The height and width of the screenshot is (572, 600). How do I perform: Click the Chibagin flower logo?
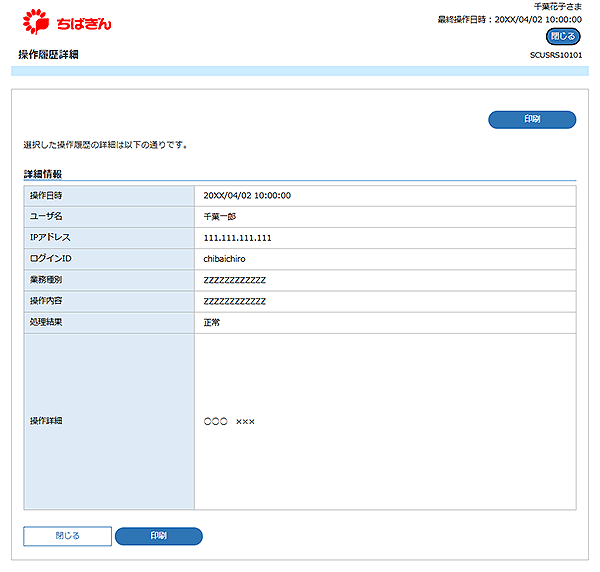pos(36,21)
